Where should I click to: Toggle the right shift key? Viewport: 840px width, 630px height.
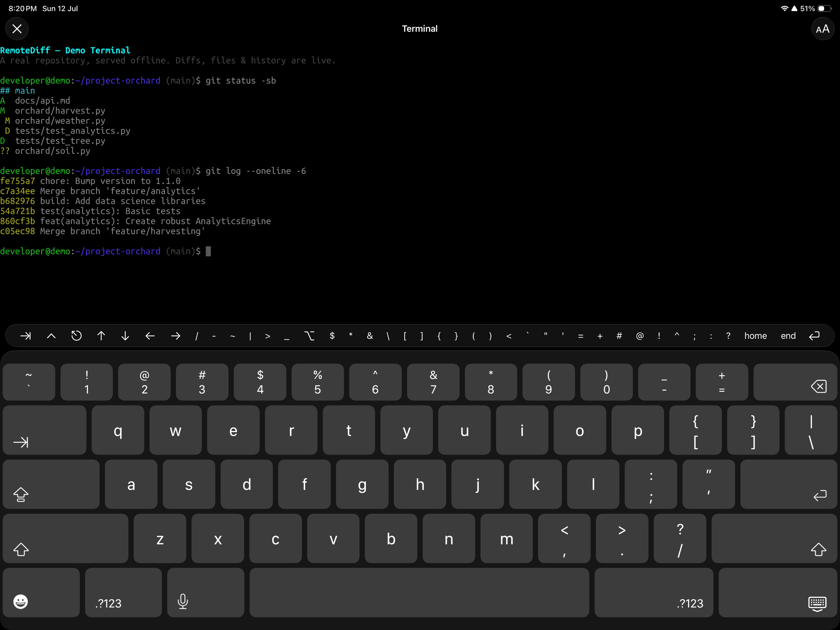[x=774, y=538]
